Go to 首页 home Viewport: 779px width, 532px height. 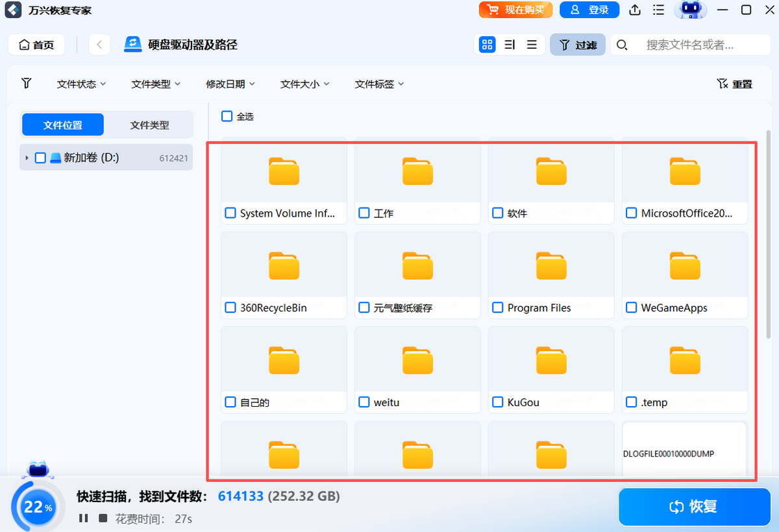[36, 45]
